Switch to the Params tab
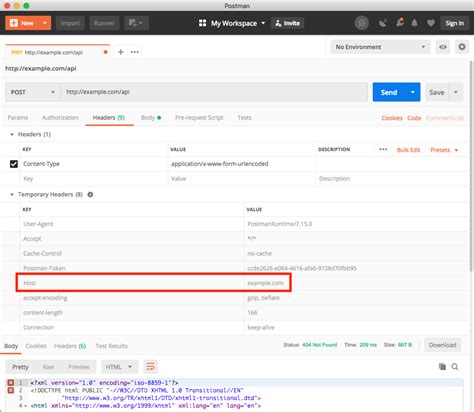 (x=18, y=118)
